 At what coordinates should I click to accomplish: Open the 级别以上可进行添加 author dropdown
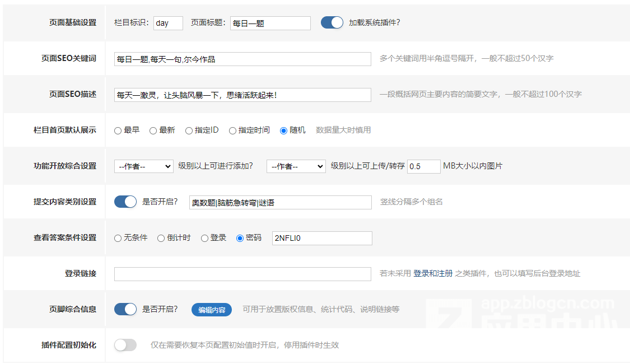click(143, 166)
